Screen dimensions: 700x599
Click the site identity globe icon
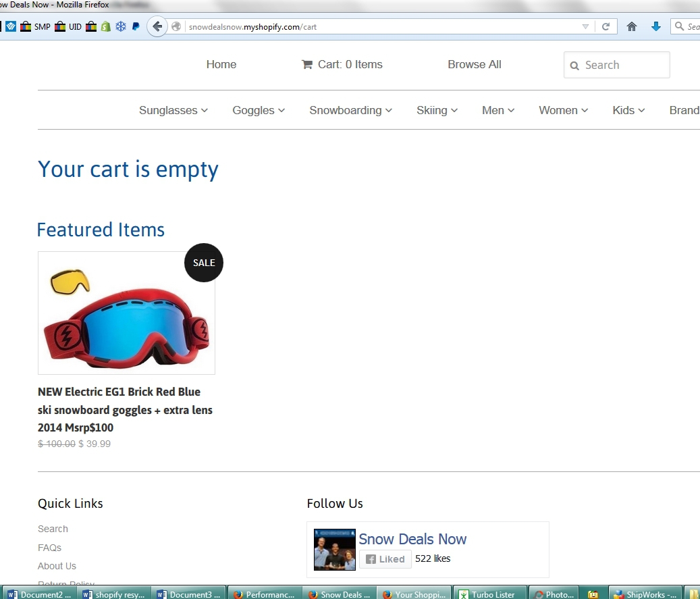[x=176, y=27]
